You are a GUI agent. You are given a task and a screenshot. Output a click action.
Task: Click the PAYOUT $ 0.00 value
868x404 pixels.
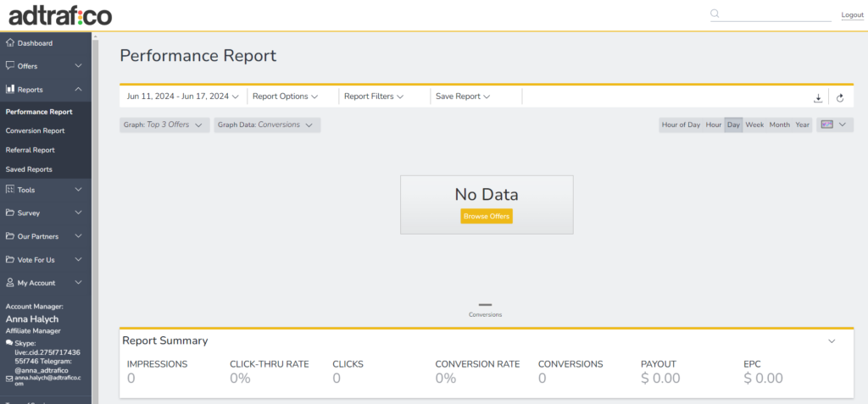click(660, 379)
